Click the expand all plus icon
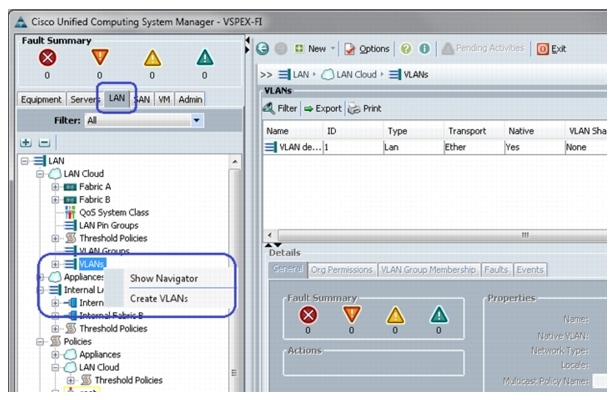The width and height of the screenshot is (615, 400). pos(25,143)
